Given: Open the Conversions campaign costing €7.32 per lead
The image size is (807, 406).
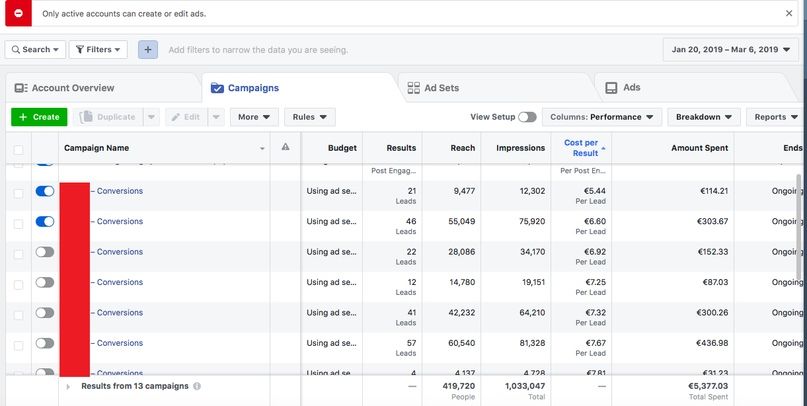Looking at the screenshot, I should [x=119, y=312].
